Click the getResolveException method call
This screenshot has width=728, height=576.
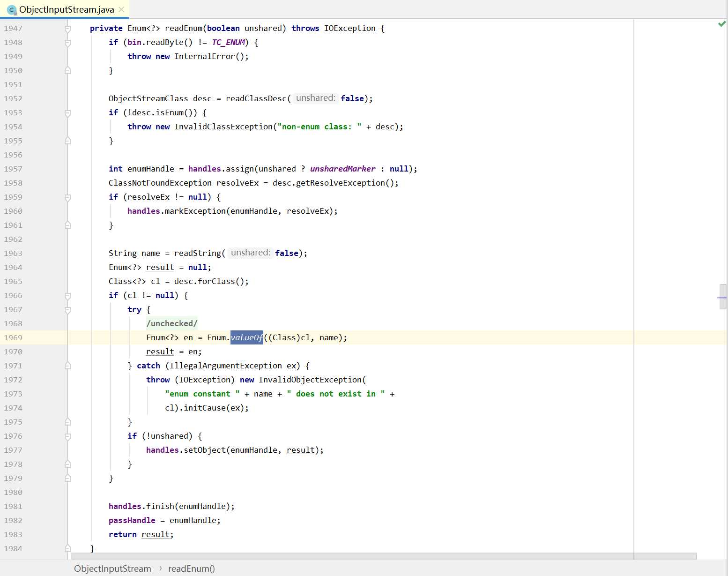pyautogui.click(x=340, y=183)
